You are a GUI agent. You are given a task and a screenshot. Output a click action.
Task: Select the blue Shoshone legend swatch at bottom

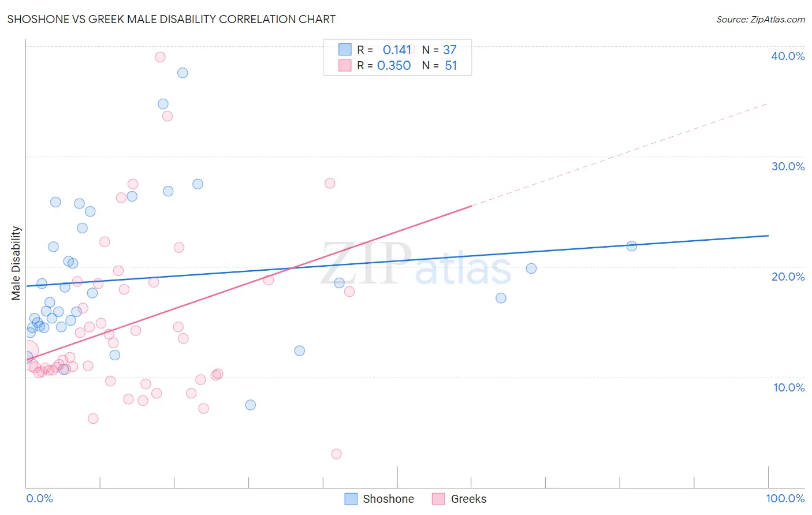tap(351, 499)
